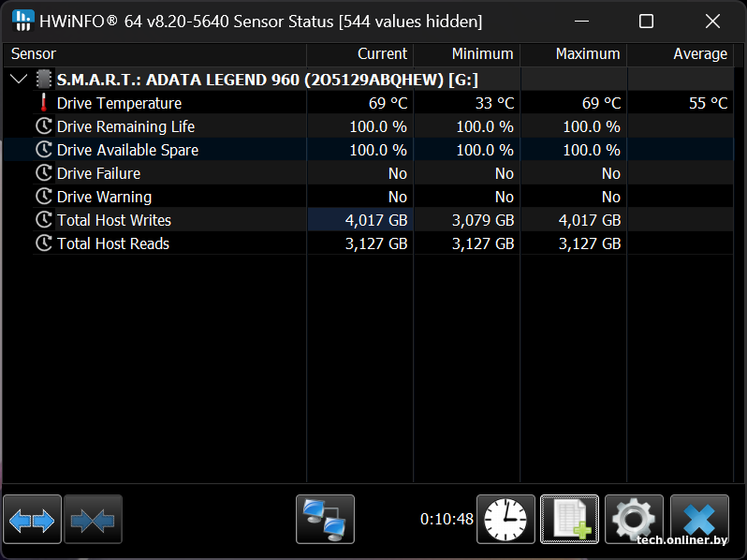
Task: Select the Drive Temperature sensor row
Action: point(369,103)
